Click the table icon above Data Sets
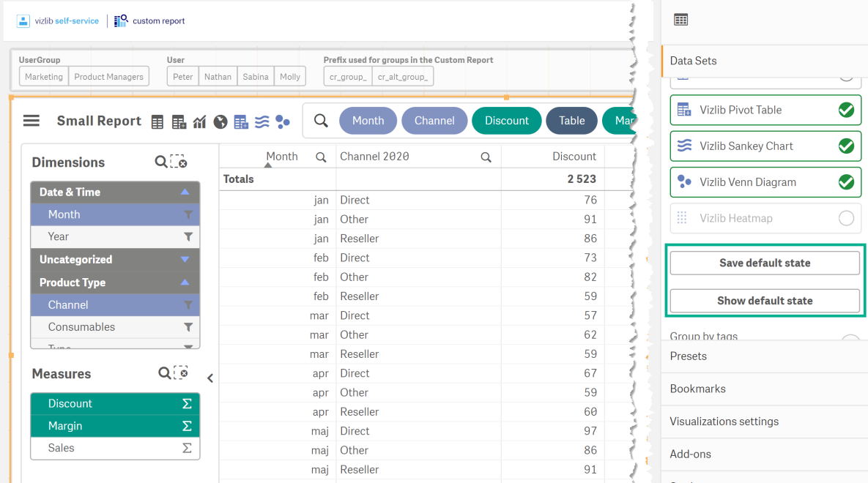The height and width of the screenshot is (483, 868). 681,20
